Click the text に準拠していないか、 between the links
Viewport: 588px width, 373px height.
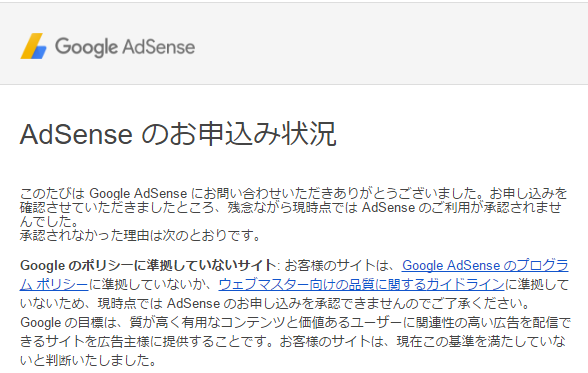(x=153, y=285)
